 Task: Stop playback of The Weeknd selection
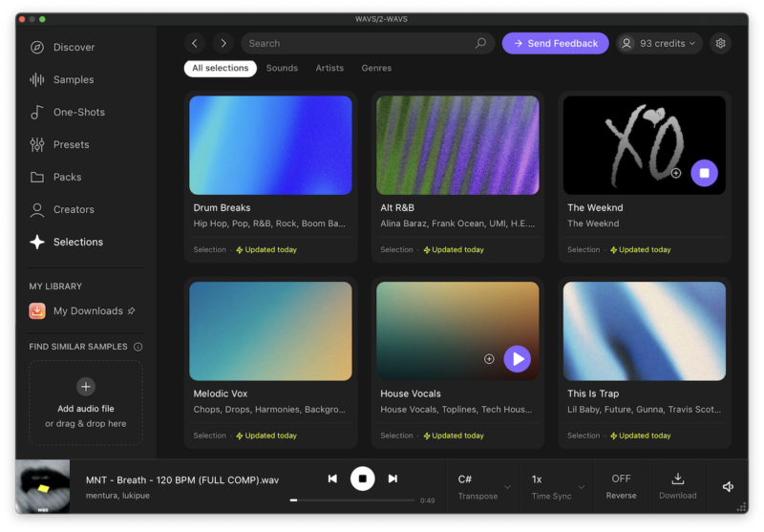(x=704, y=173)
